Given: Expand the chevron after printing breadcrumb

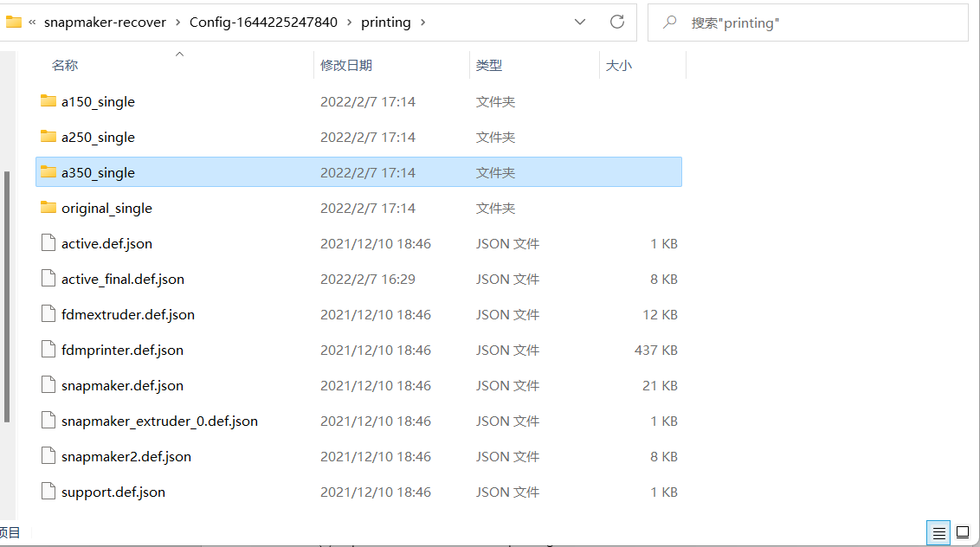Looking at the screenshot, I should 423,23.
